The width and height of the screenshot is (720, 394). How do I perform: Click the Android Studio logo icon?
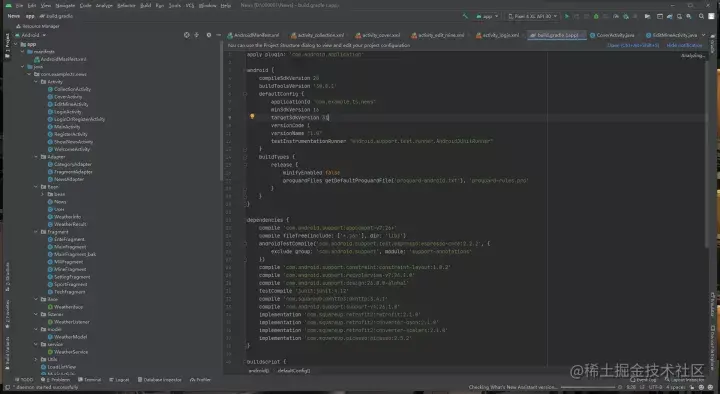(x=8, y=6)
